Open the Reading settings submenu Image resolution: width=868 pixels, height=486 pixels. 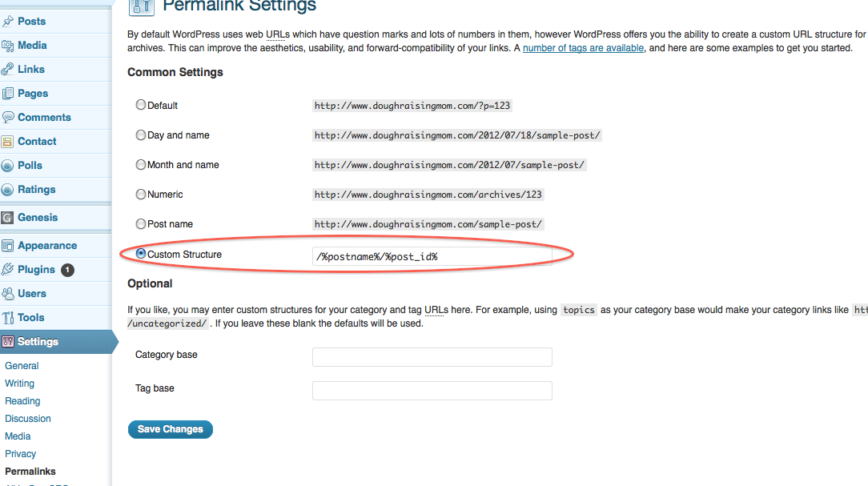tap(22, 401)
